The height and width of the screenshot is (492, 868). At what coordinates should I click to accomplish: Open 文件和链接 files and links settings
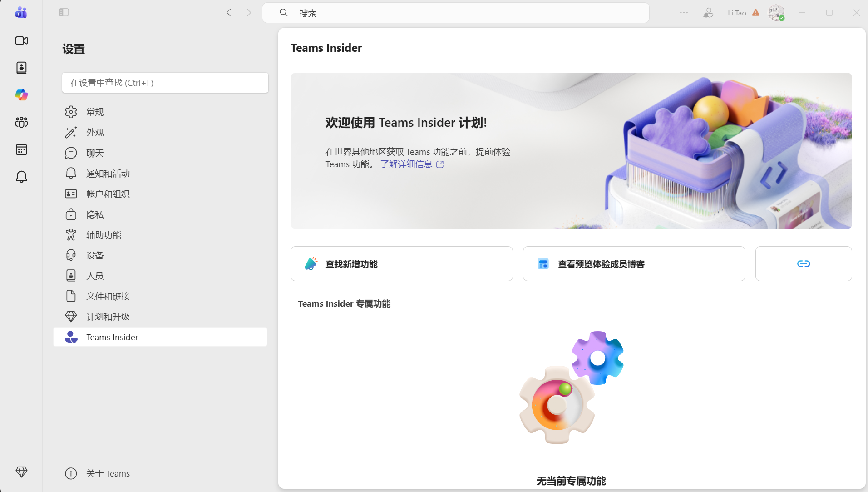coord(160,296)
